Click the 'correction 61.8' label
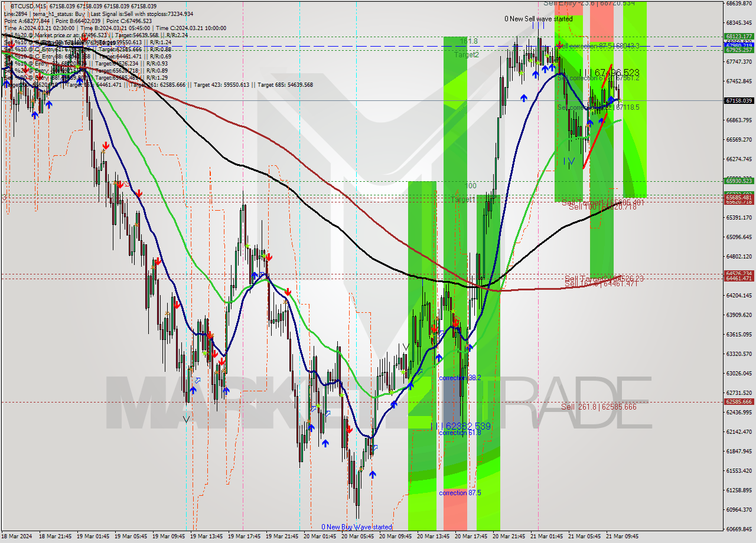 [460, 433]
